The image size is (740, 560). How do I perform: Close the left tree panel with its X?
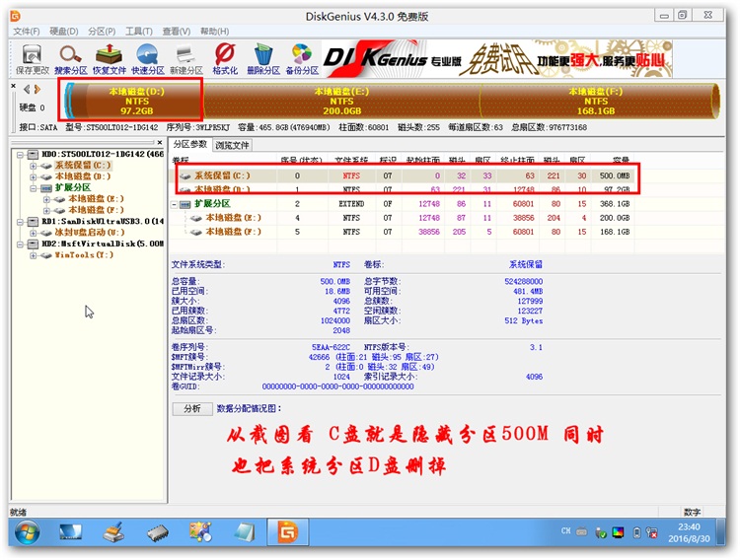pos(160,142)
